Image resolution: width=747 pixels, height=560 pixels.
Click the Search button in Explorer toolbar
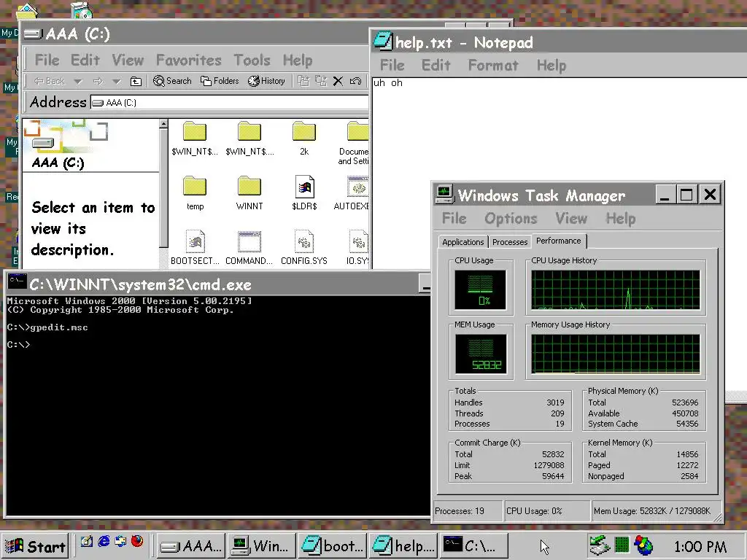tap(172, 81)
